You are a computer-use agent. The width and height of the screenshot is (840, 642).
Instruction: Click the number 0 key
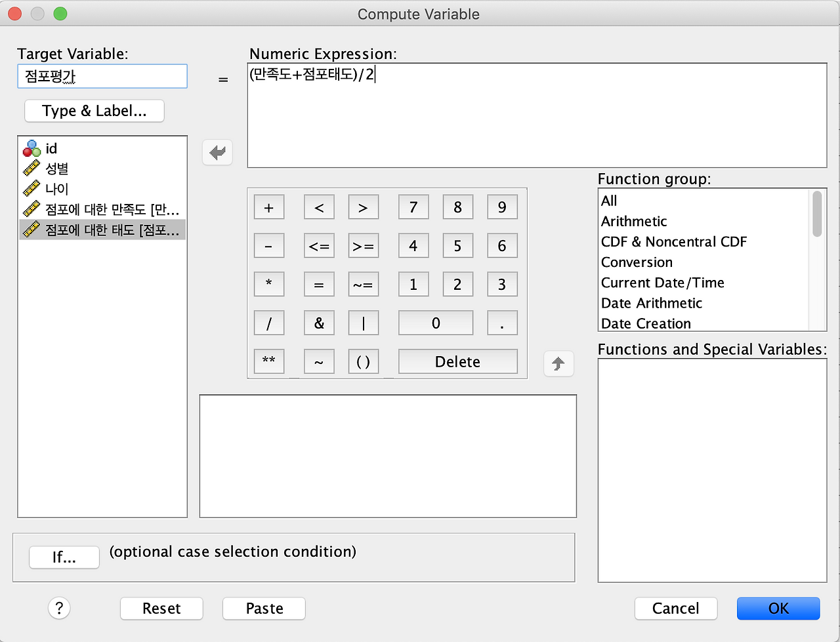click(x=436, y=323)
